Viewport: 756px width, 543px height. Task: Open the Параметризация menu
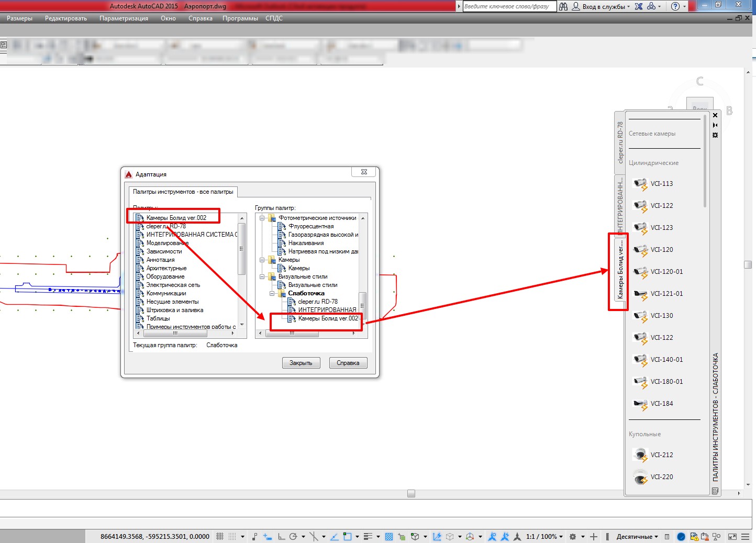[x=124, y=18]
